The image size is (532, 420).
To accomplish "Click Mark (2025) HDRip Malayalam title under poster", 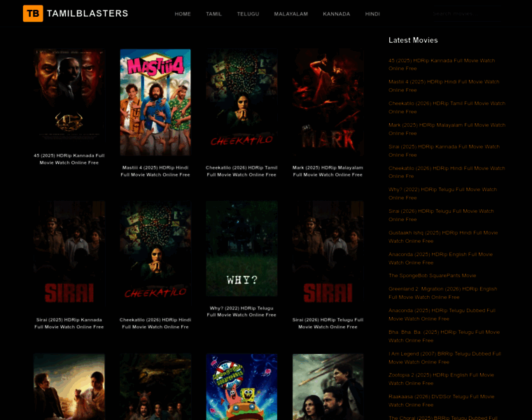I will 328,171.
